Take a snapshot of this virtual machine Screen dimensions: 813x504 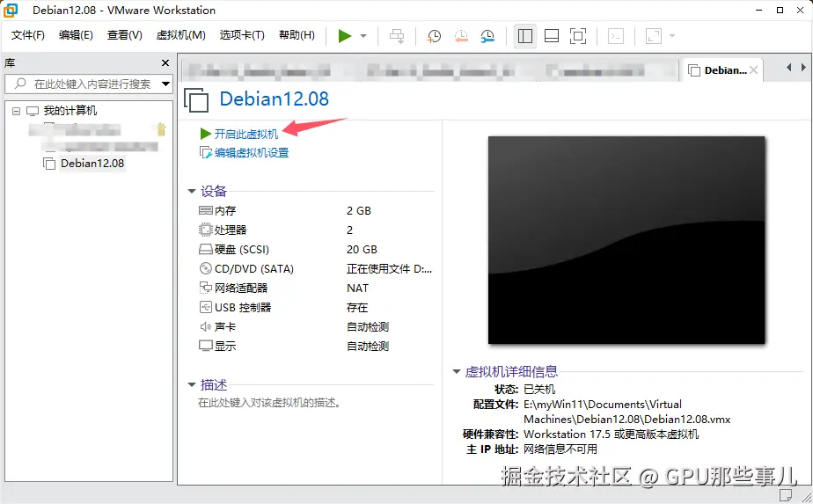point(434,36)
